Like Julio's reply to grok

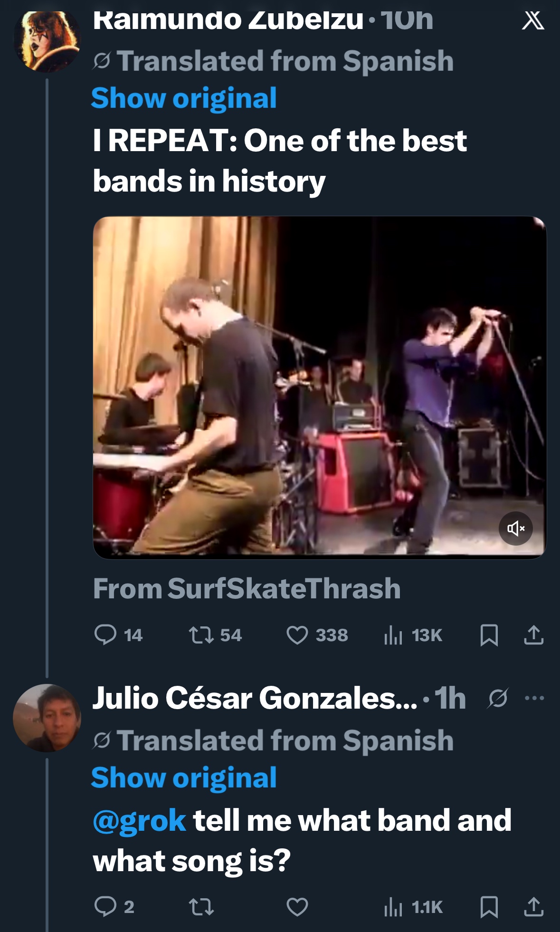pos(297,906)
